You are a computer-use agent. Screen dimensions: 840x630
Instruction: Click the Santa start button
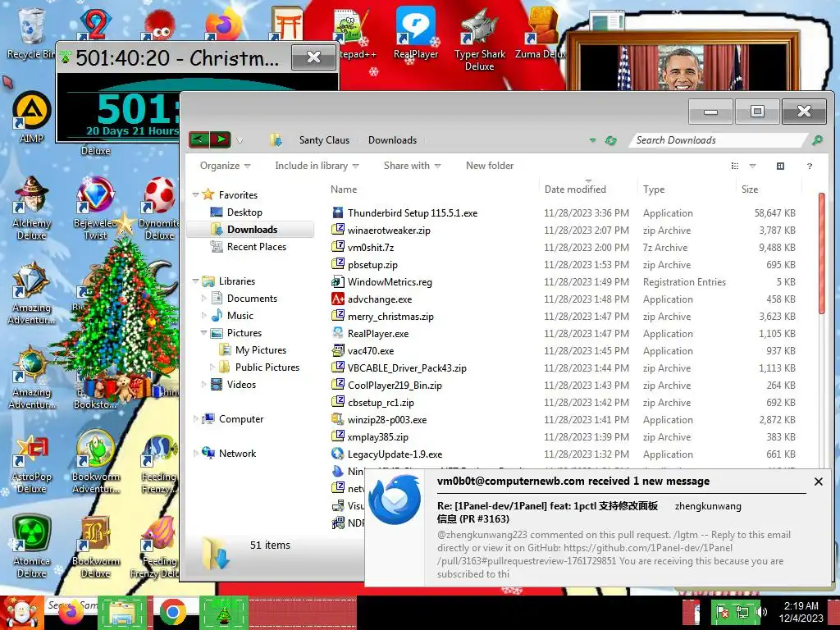point(21,612)
